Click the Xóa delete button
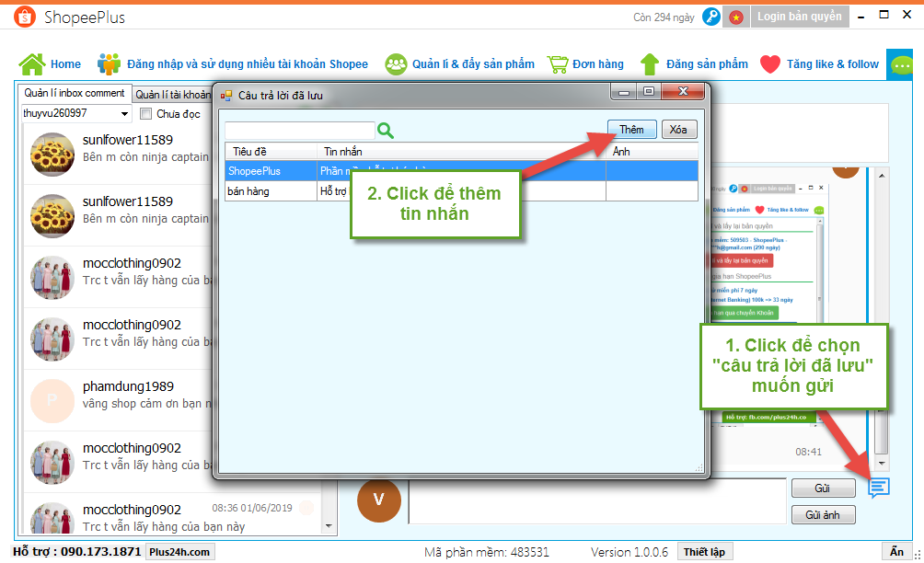The image size is (924, 563). point(678,130)
